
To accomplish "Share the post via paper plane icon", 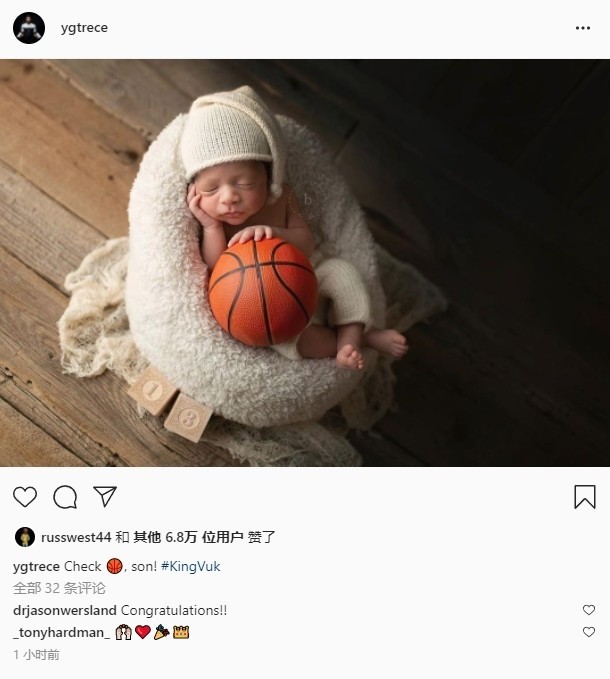I will coord(105,496).
